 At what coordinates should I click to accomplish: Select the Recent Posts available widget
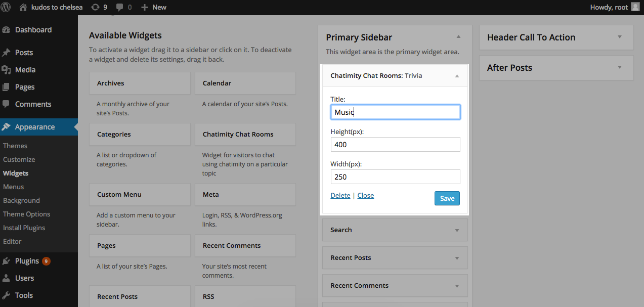(140, 296)
